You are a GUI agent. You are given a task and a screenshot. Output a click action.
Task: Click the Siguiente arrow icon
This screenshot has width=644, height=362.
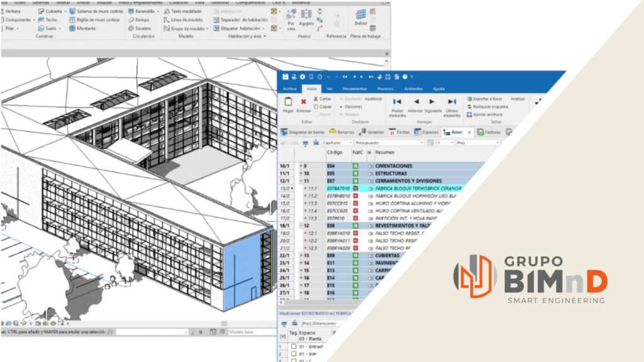click(x=432, y=102)
